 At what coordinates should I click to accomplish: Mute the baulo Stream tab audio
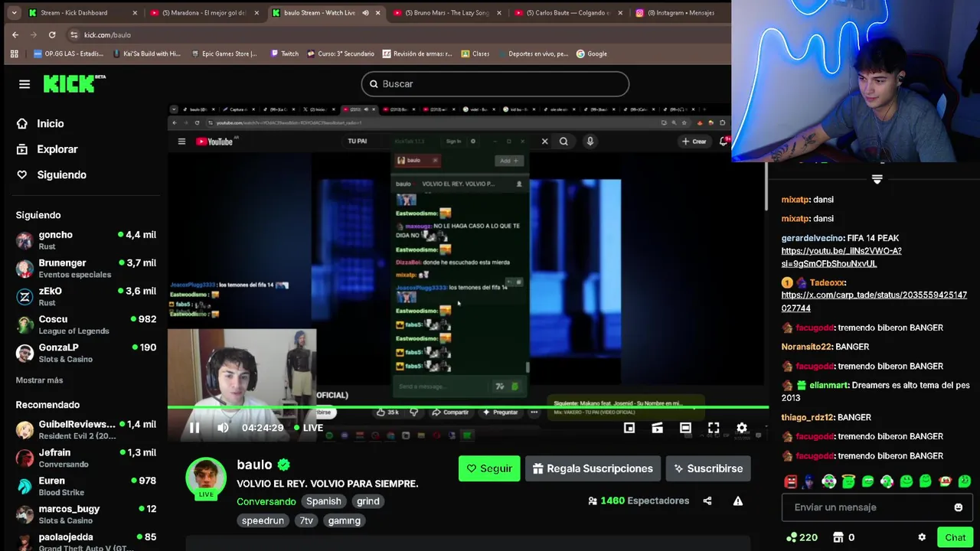click(365, 12)
